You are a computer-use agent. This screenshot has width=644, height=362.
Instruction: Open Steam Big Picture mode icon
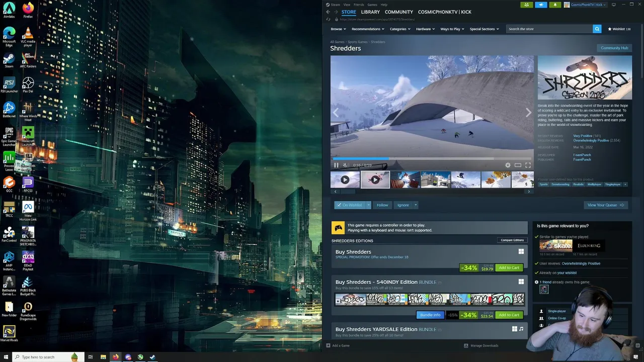click(x=614, y=5)
